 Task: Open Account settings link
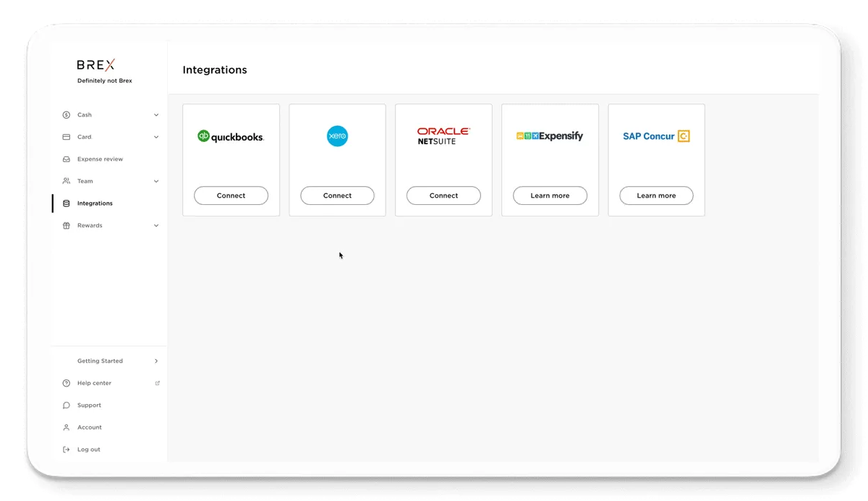pos(90,427)
